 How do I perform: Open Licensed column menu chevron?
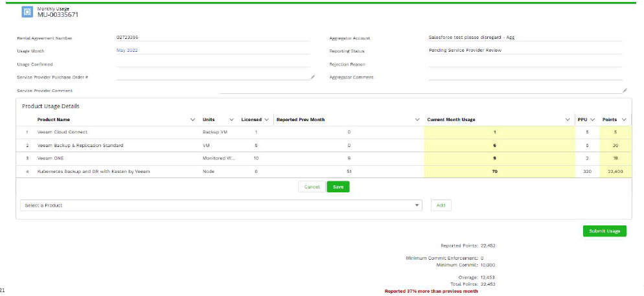coord(266,120)
